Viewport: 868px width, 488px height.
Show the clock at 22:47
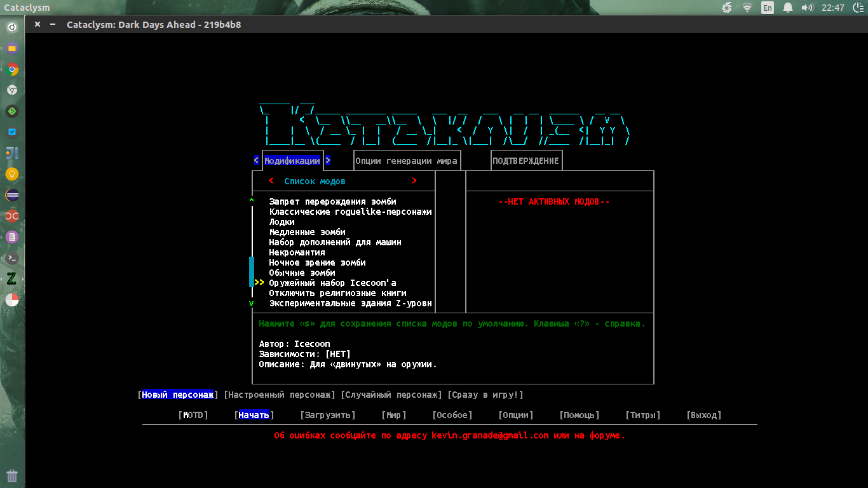coord(833,8)
